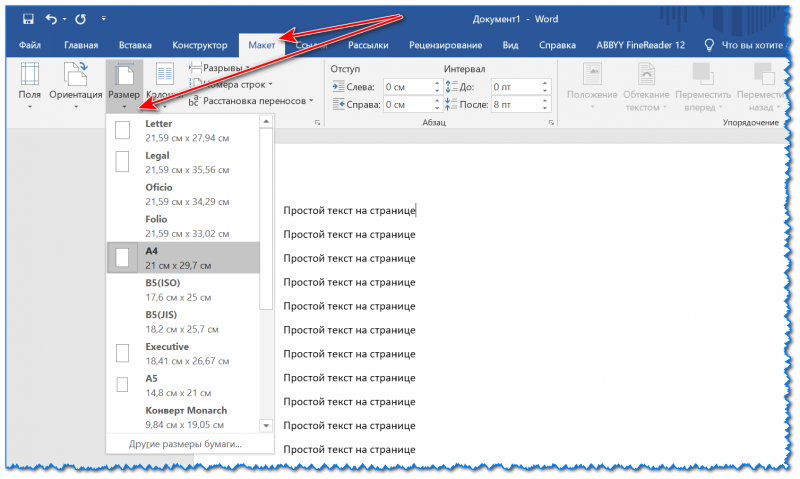The height and width of the screenshot is (479, 800).
Task: Select Legal paper size
Action: [x=183, y=162]
